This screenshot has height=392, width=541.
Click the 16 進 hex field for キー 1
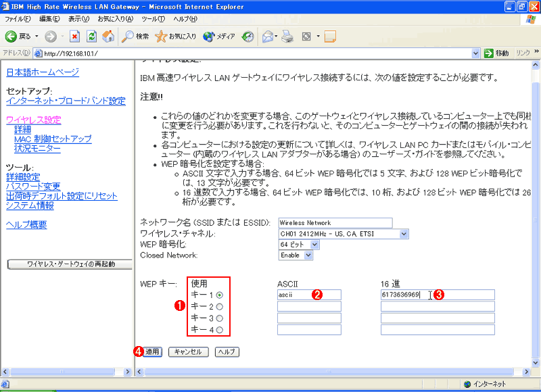pos(438,295)
